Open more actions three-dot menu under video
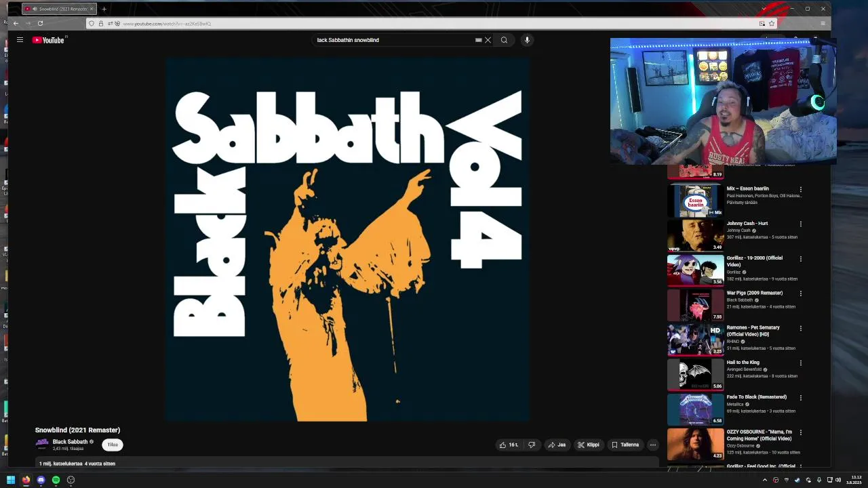This screenshot has height=488, width=868. [x=652, y=445]
